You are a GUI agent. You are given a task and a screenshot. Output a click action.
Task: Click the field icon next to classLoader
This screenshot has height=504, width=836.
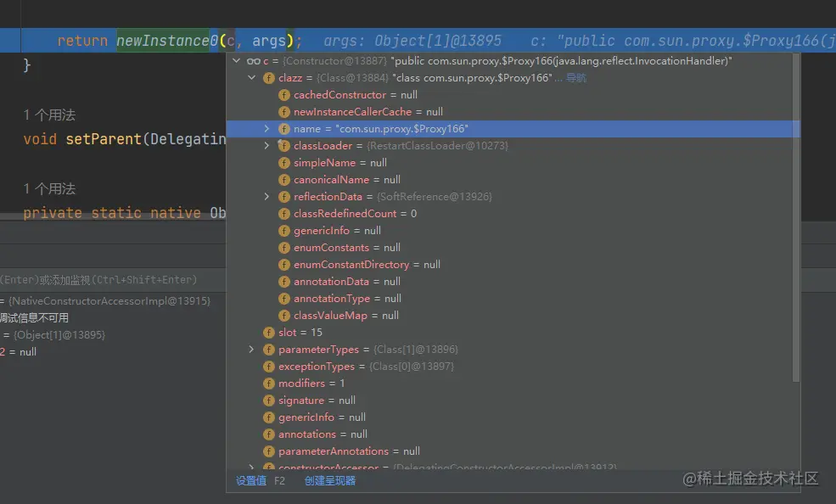(x=284, y=146)
